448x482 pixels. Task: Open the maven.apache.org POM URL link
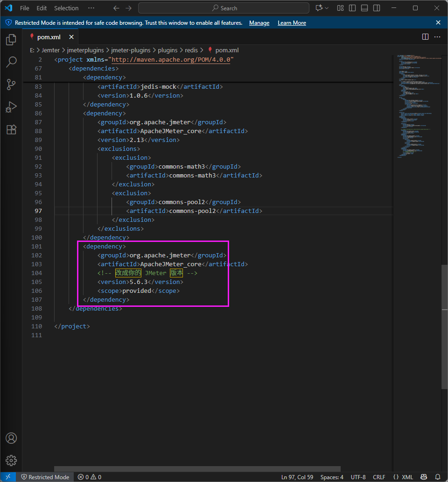coord(171,60)
